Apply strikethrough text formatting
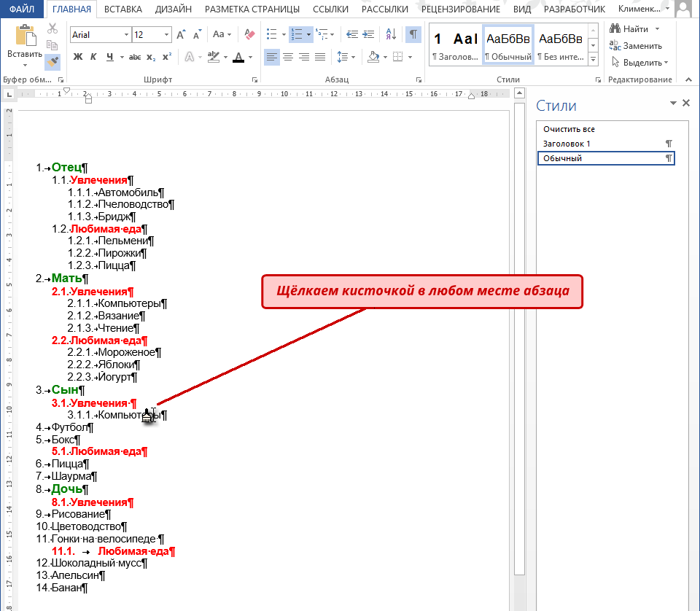Screen dimensions: 700x611 (135, 57)
